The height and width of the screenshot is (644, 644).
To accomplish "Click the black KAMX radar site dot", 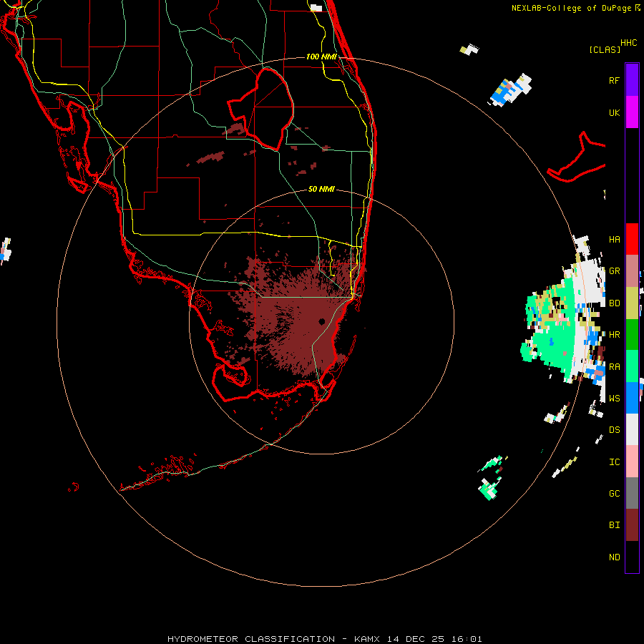I will (x=322, y=321).
